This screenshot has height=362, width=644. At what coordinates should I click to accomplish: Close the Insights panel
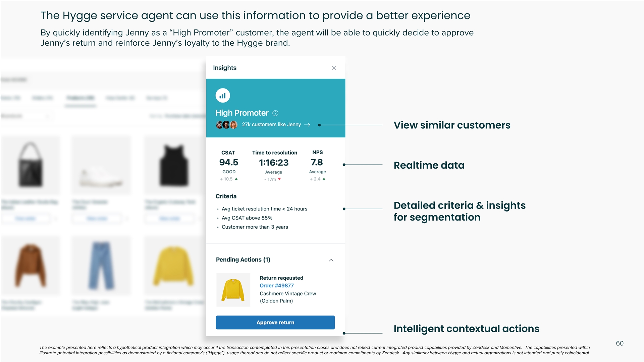coord(334,68)
